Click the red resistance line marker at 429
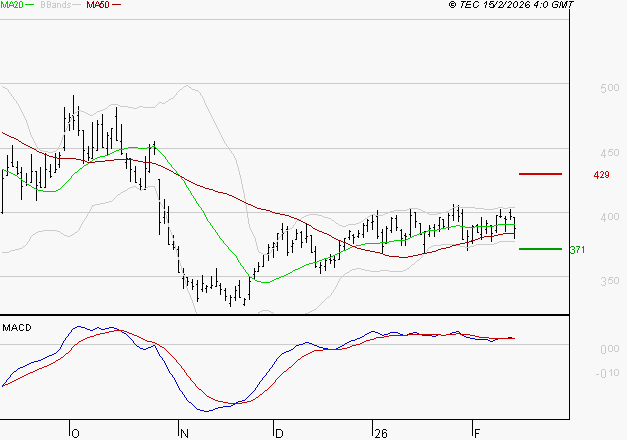The height and width of the screenshot is (440, 627). point(540,174)
